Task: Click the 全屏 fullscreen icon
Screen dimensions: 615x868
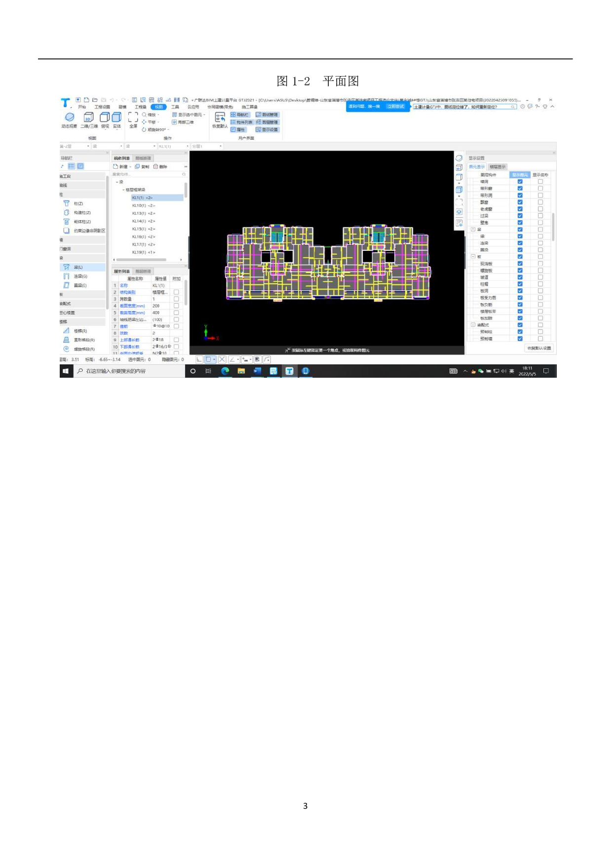Action: point(133,117)
